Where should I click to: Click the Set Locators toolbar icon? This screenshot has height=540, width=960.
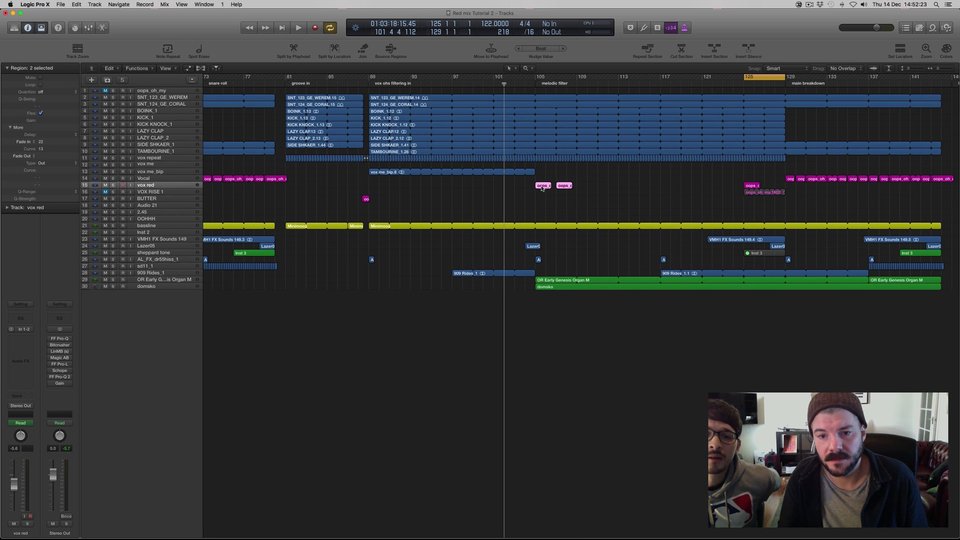[x=900, y=48]
